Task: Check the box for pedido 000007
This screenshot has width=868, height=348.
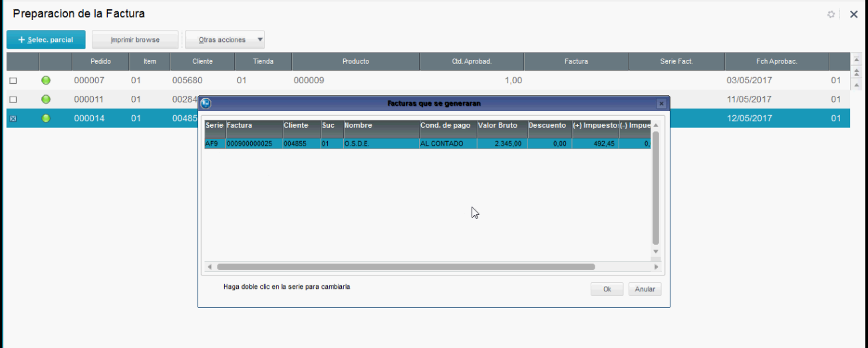Action: click(13, 81)
